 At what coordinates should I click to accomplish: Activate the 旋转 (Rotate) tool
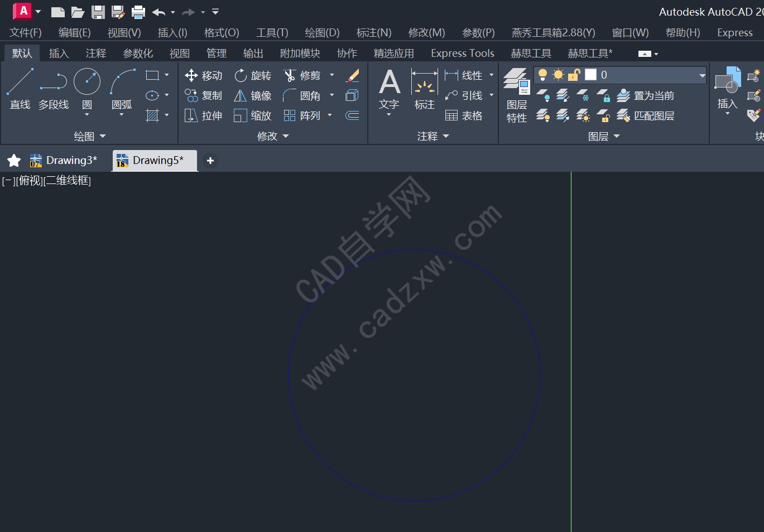tap(253, 75)
